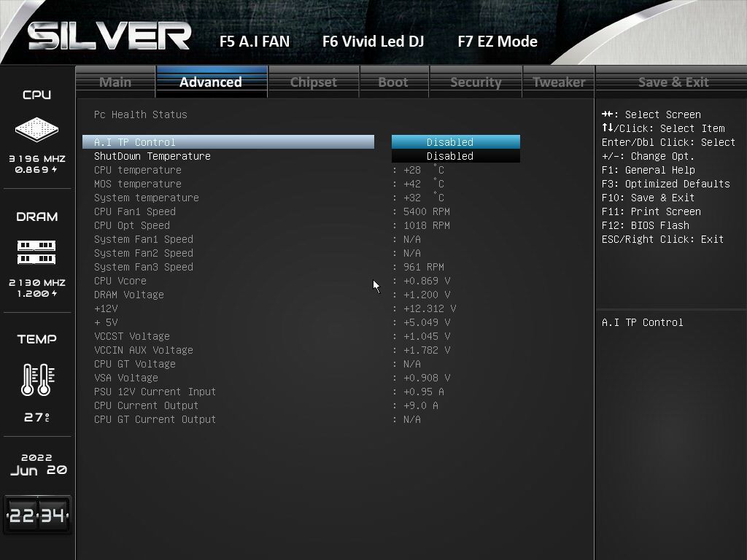Click the DRAM memory modules icon
This screenshot has width=747, height=560.
pos(36,252)
